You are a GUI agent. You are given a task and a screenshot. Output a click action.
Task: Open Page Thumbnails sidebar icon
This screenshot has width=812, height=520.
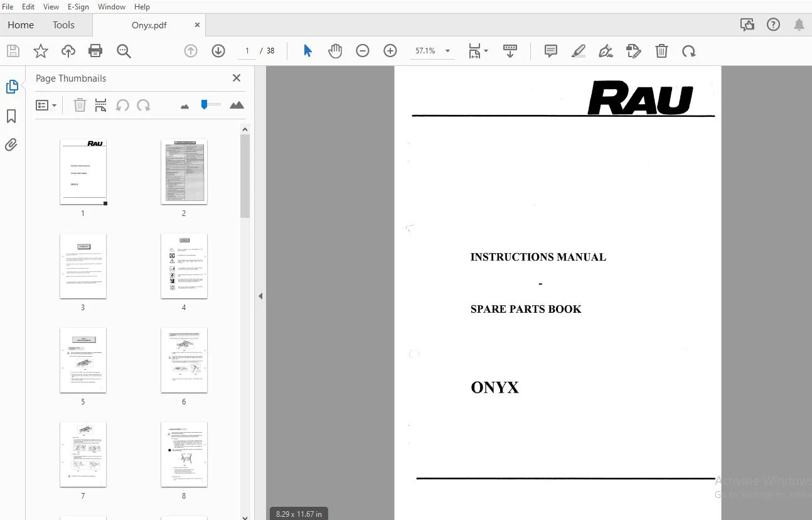pyautogui.click(x=12, y=87)
